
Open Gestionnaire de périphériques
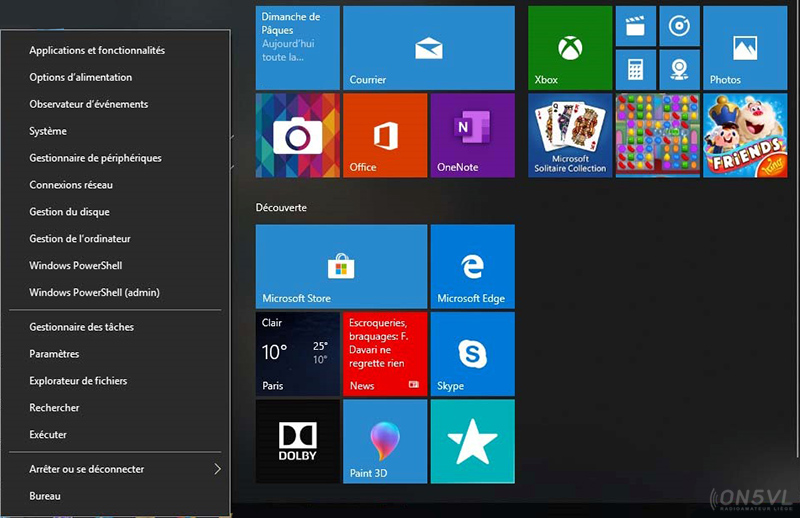(115, 158)
